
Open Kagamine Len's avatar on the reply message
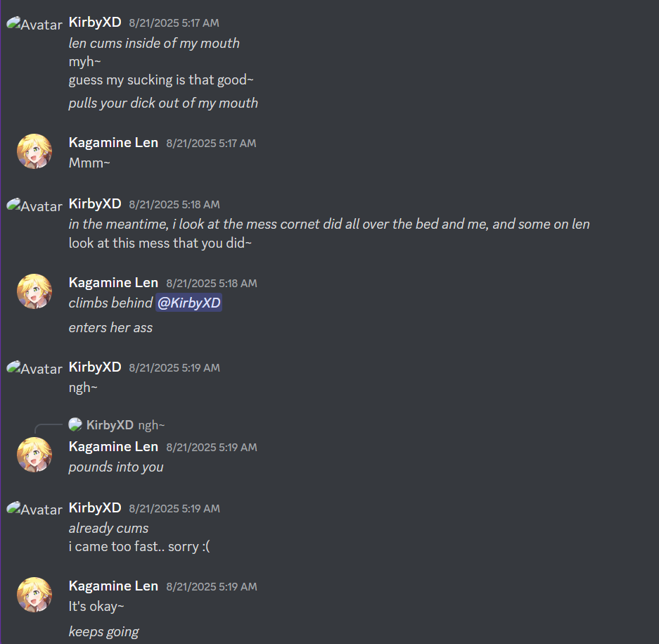[x=34, y=455]
